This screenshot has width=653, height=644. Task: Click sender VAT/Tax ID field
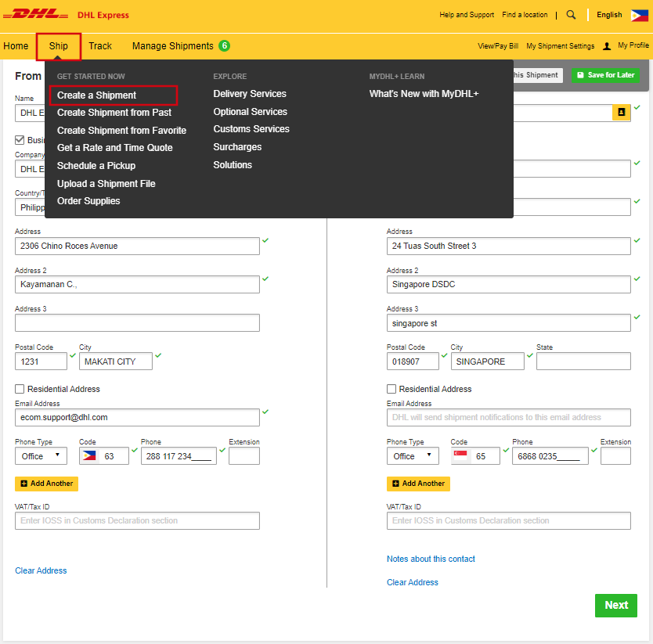tap(137, 521)
